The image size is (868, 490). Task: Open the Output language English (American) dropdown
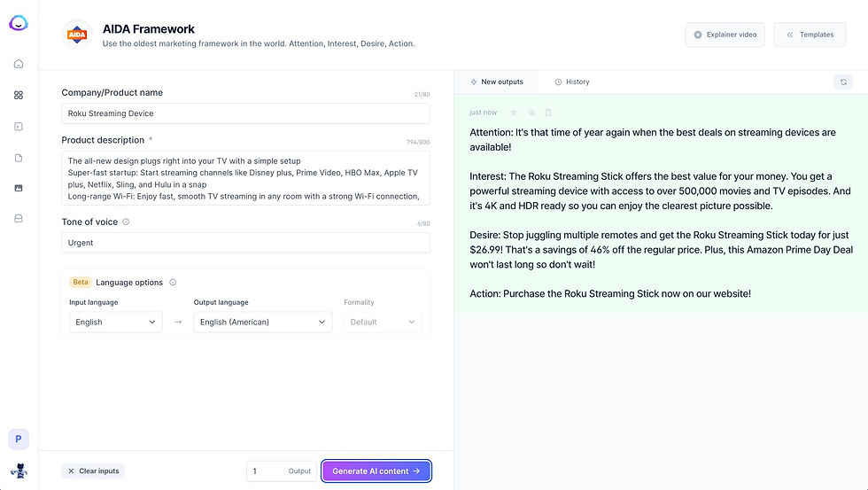point(263,323)
